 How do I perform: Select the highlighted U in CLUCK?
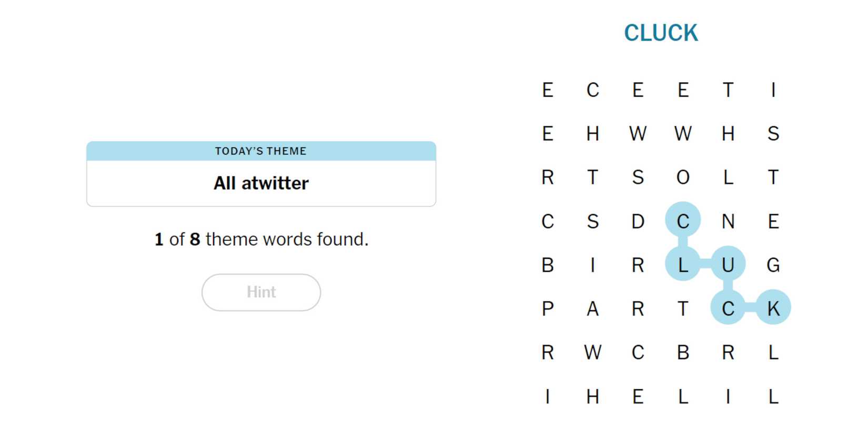pyautogui.click(x=729, y=265)
